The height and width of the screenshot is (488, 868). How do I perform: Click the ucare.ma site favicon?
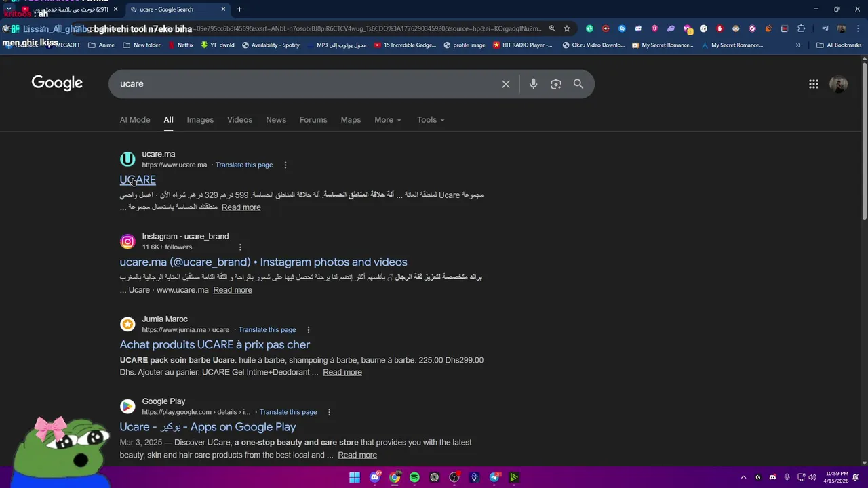tap(127, 159)
